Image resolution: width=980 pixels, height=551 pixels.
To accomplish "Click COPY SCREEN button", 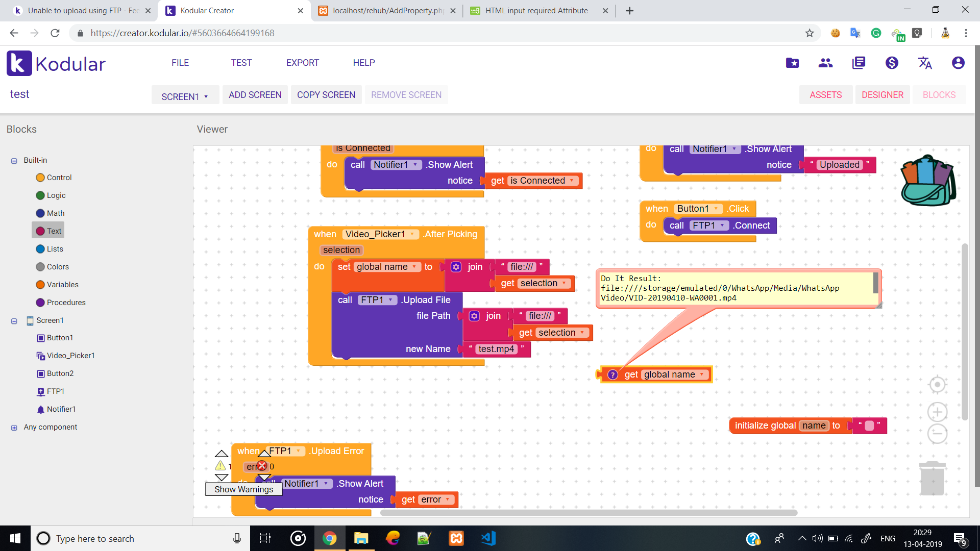I will point(326,95).
